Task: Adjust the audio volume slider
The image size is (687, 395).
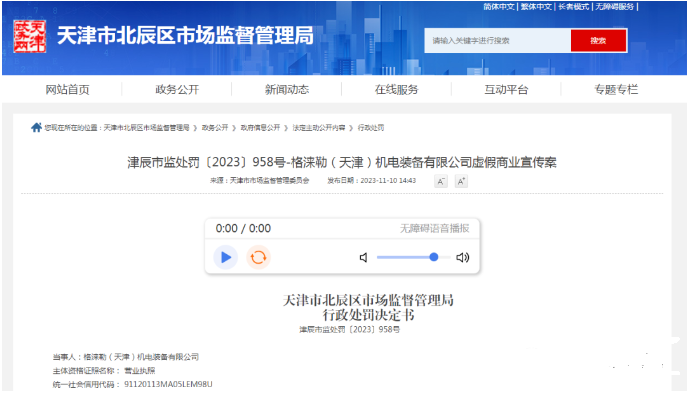Action: tap(414, 257)
